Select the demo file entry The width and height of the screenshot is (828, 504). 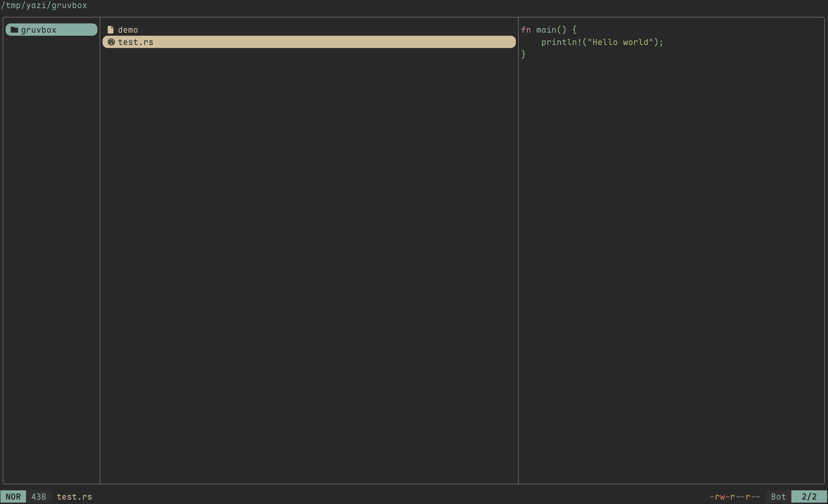(128, 30)
